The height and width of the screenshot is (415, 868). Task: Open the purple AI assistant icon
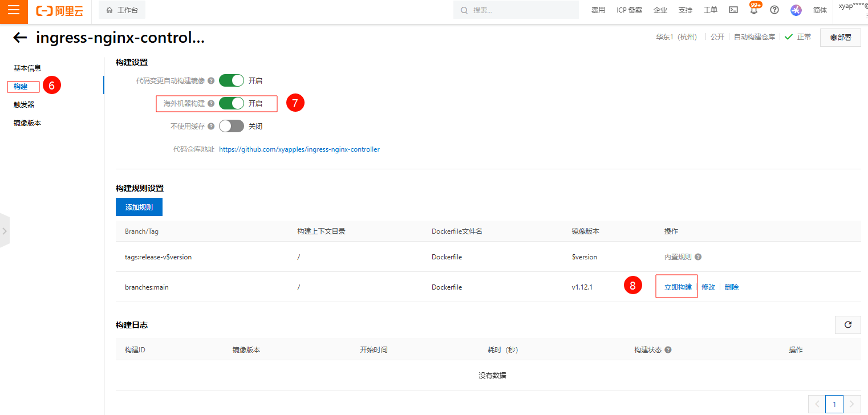pyautogui.click(x=796, y=10)
